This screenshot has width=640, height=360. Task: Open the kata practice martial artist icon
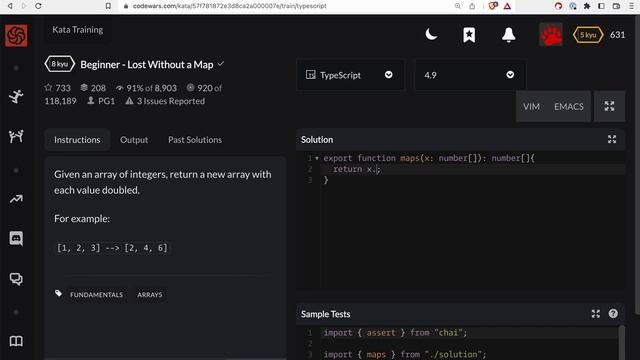pos(16,96)
